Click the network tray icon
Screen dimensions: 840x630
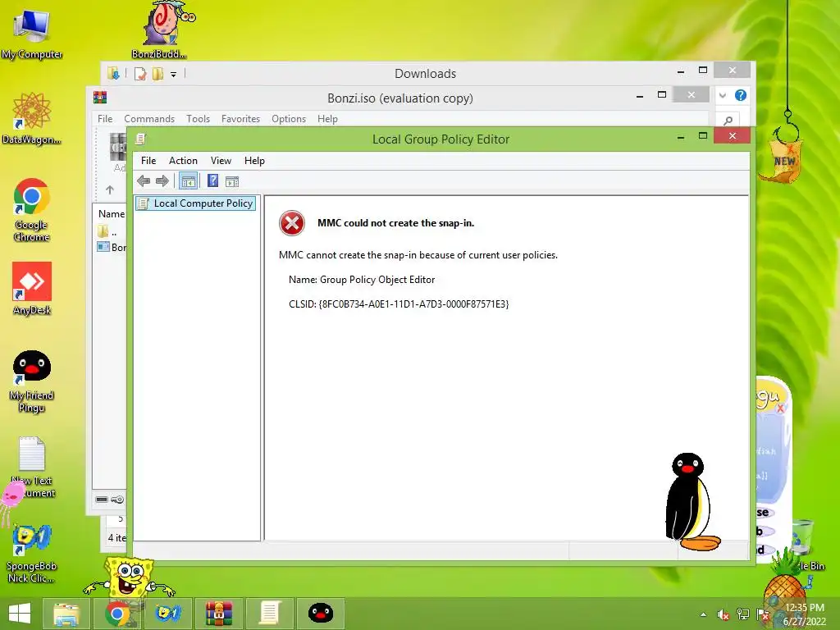743,614
